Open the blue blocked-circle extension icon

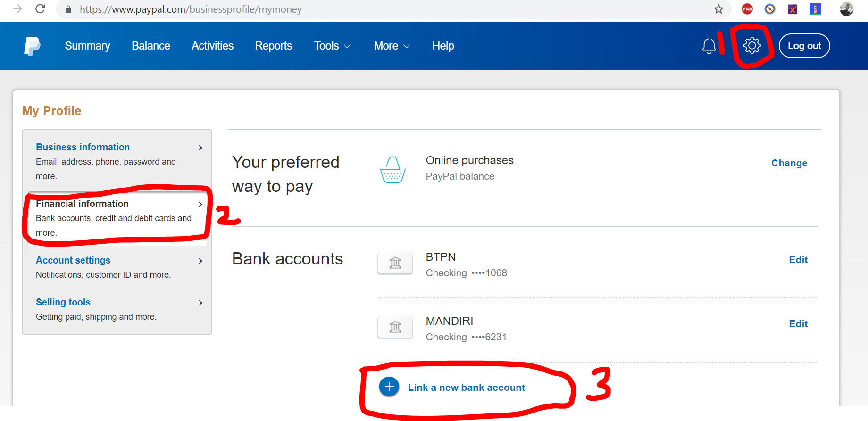tap(770, 9)
